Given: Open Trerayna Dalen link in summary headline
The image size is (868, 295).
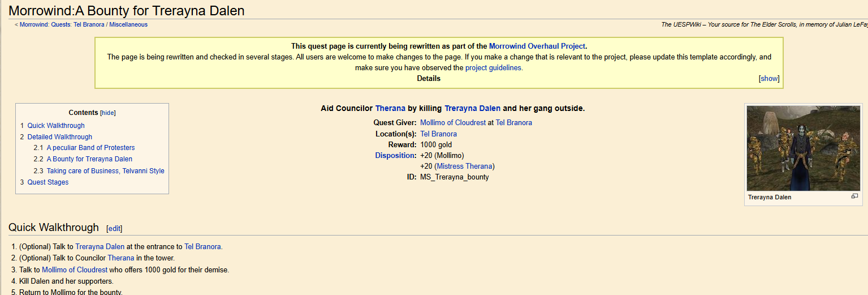Looking at the screenshot, I should pyautogui.click(x=472, y=108).
